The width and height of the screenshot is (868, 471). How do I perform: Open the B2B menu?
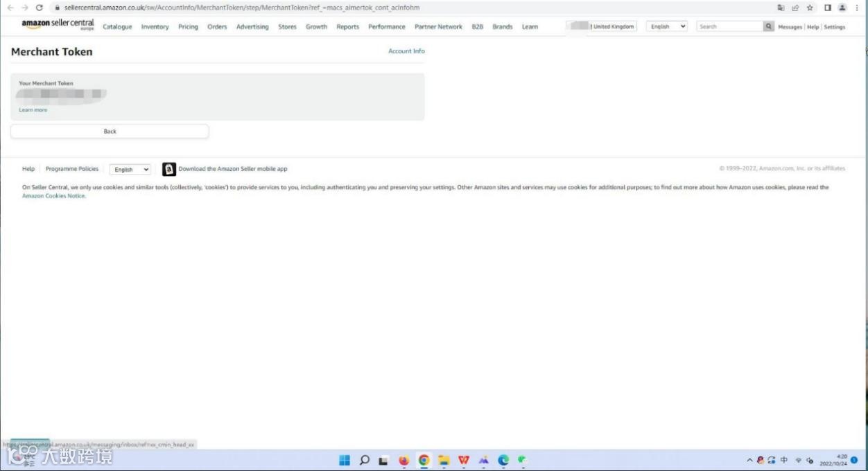[x=477, y=27]
